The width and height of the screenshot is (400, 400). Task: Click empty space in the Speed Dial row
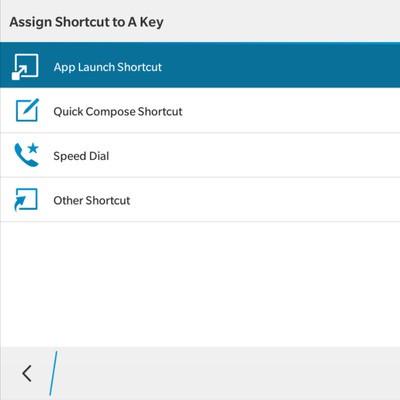[x=253, y=155]
